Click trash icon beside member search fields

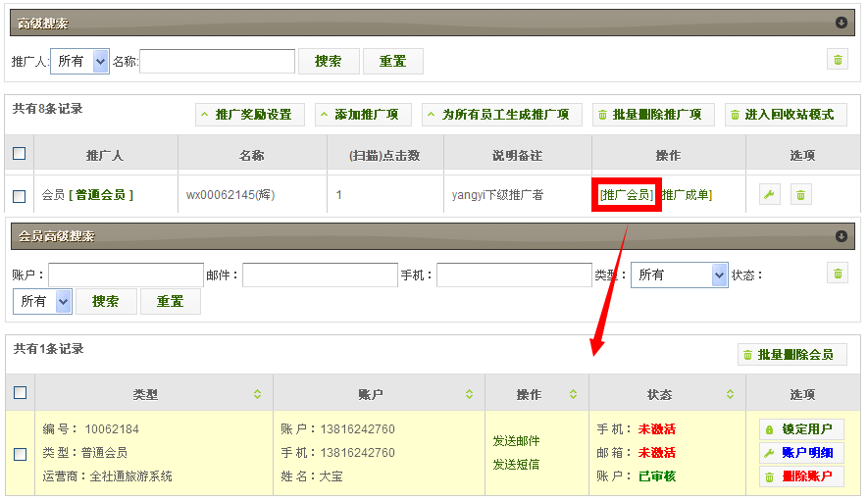[837, 275]
